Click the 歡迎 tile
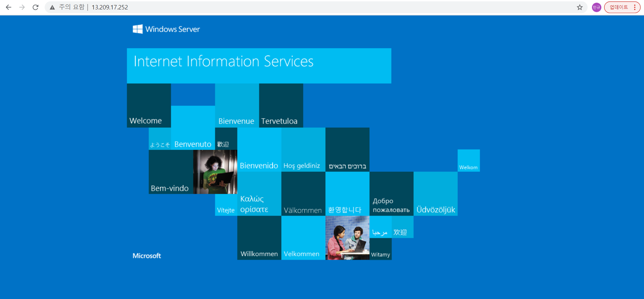The width and height of the screenshot is (644, 299). point(226,139)
